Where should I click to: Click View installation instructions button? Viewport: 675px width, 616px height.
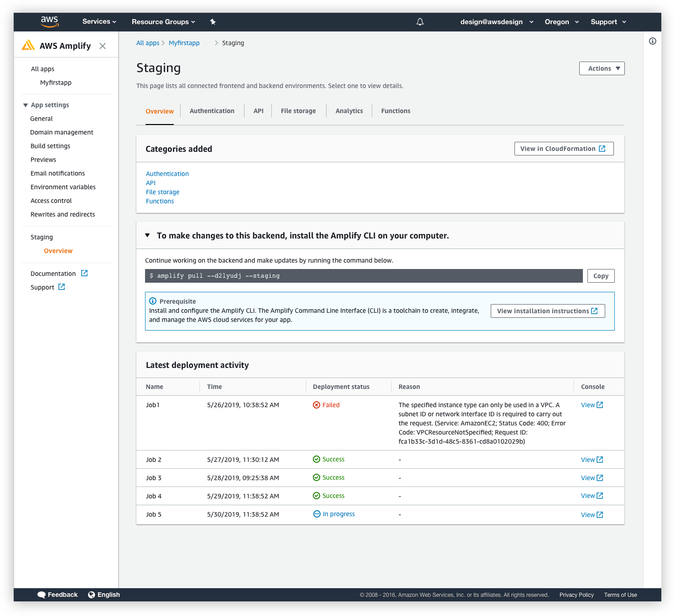[x=548, y=311]
